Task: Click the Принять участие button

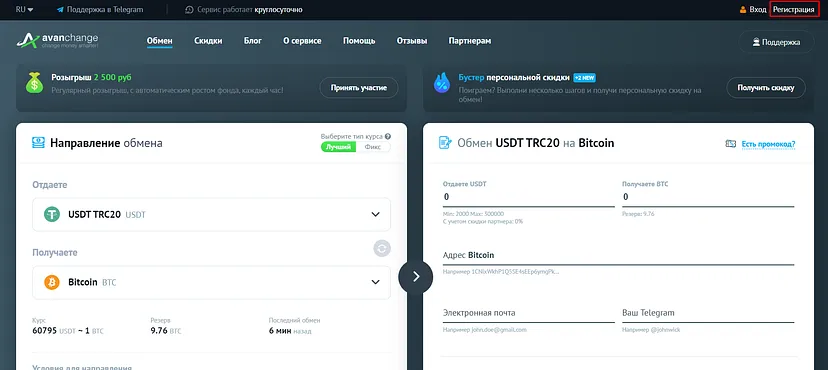Action: pos(359,88)
